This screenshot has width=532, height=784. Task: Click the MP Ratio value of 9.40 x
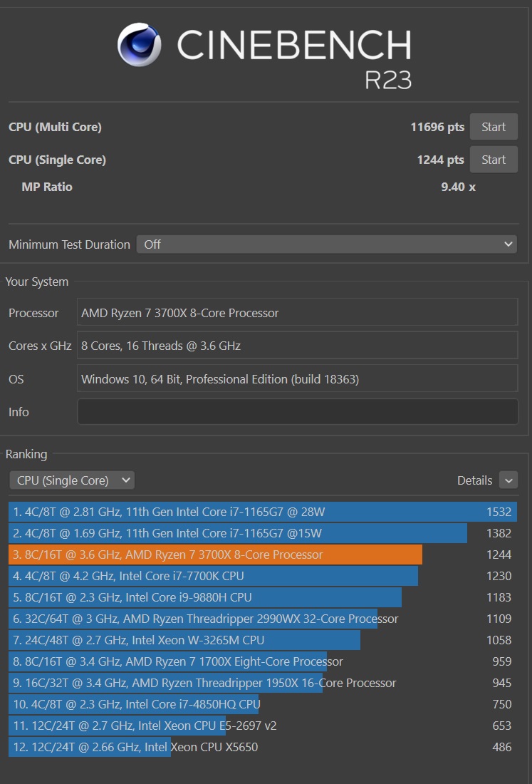click(x=458, y=186)
